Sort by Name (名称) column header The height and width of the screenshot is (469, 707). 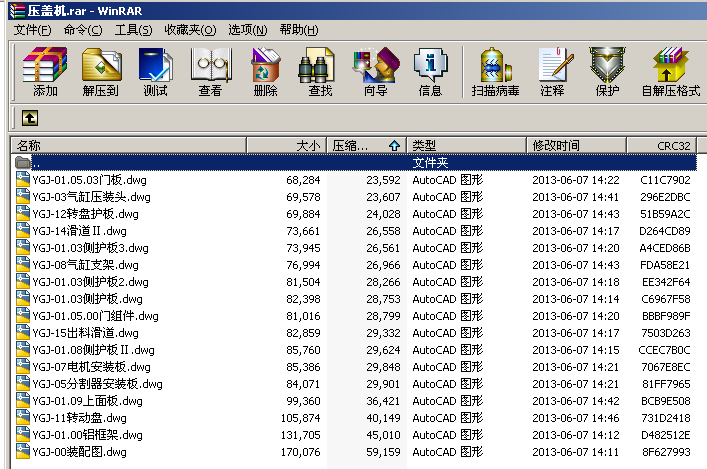pyautogui.click(x=129, y=145)
